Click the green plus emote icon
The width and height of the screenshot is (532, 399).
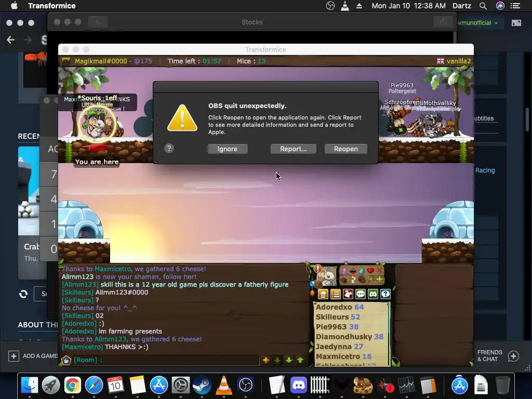tap(379, 280)
